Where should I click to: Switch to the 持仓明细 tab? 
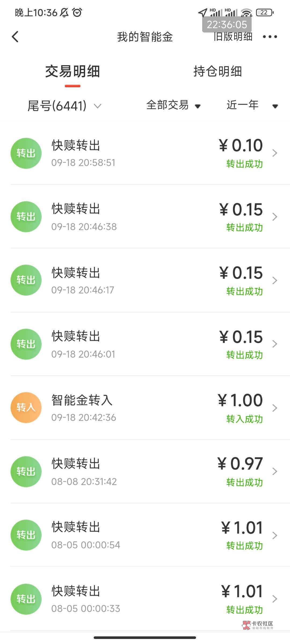pyautogui.click(x=218, y=72)
